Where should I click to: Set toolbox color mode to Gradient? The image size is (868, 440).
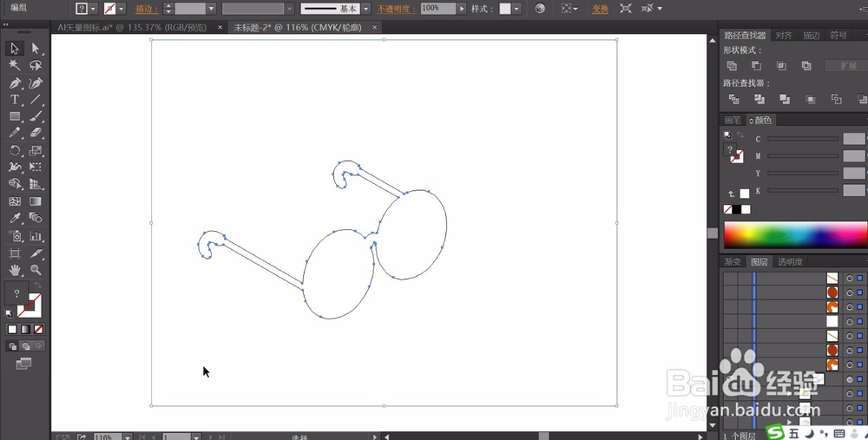click(x=25, y=329)
